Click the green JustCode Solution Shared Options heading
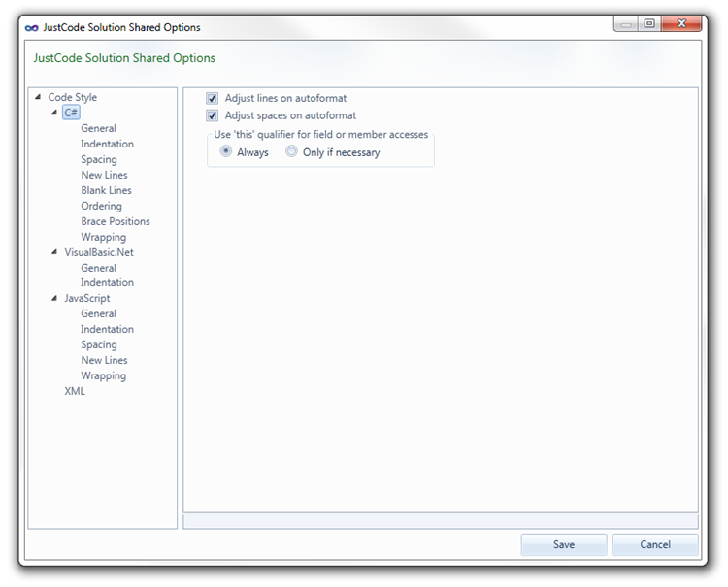The image size is (728, 587). [124, 58]
